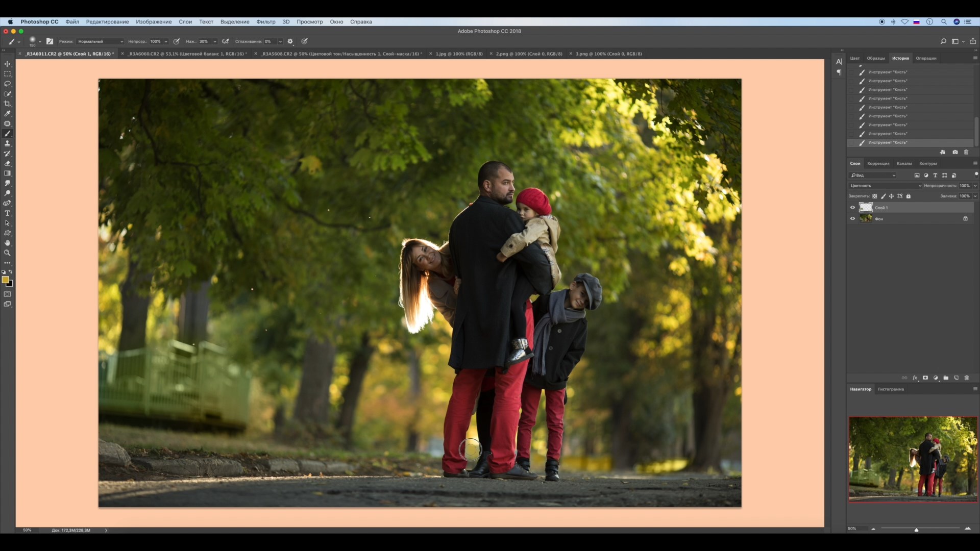Open the Непрозр. opacity dropdown arrow
The width and height of the screenshot is (980, 551).
tap(166, 41)
